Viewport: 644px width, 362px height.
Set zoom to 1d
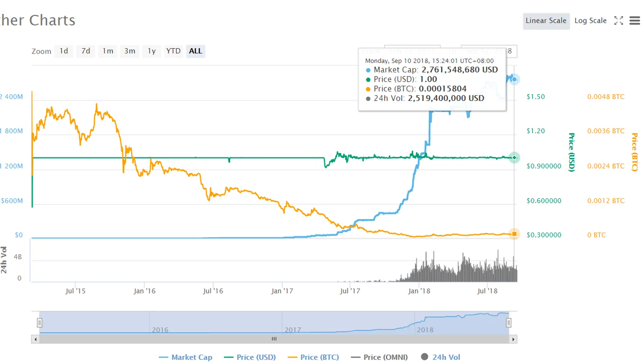click(64, 51)
